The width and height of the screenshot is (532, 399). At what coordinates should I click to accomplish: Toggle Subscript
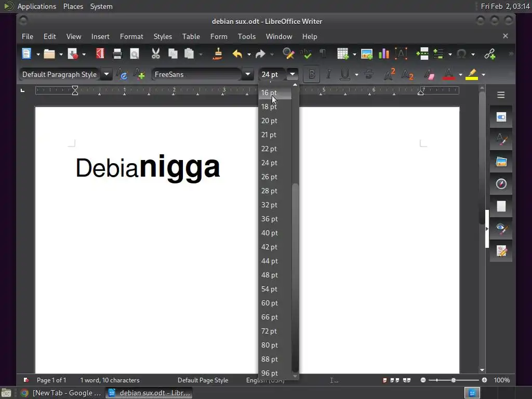(407, 74)
